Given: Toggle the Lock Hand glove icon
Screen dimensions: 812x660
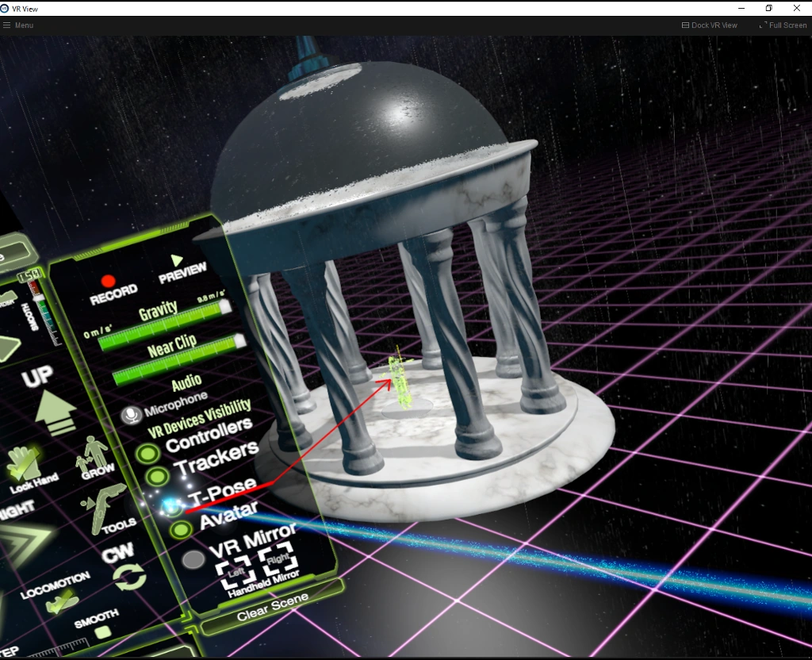Looking at the screenshot, I should [x=23, y=462].
